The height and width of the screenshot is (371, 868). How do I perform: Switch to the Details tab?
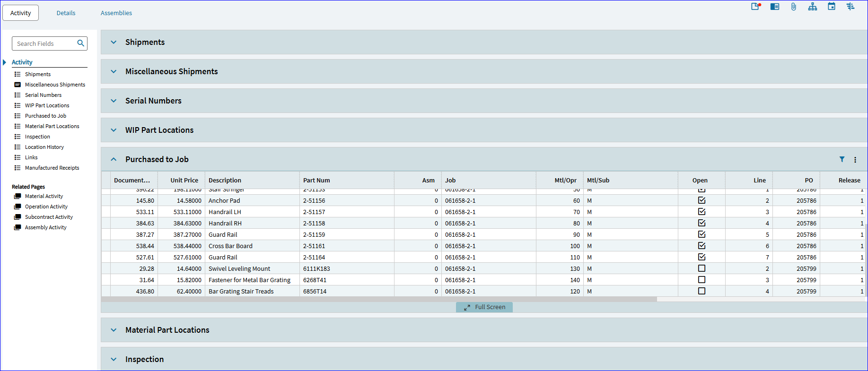coord(66,13)
